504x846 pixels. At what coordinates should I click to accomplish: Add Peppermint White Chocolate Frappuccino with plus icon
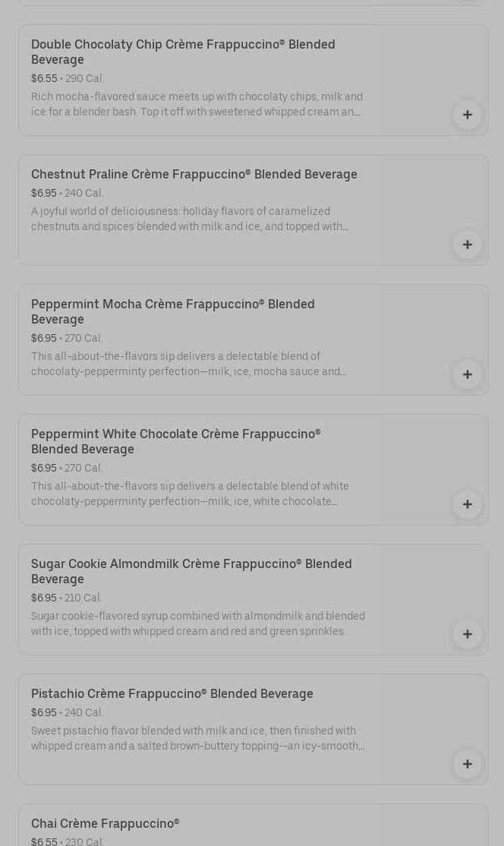pyautogui.click(x=467, y=504)
